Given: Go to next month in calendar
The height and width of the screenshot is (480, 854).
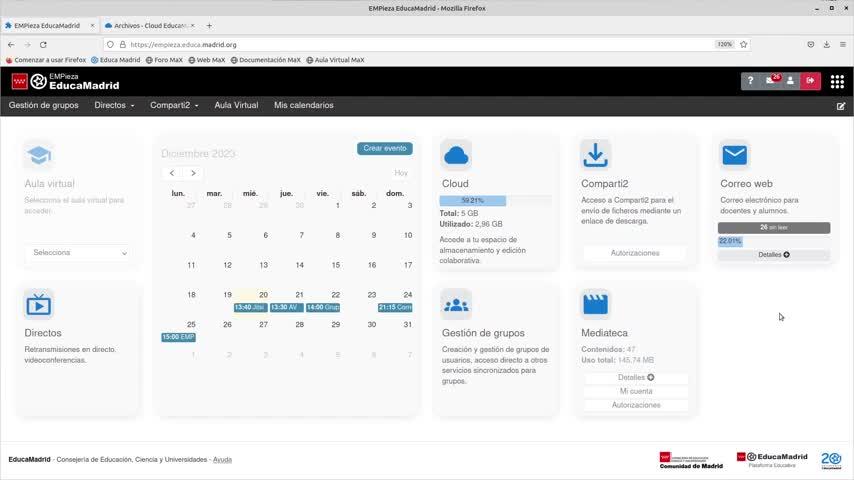Looking at the screenshot, I should pyautogui.click(x=193, y=173).
